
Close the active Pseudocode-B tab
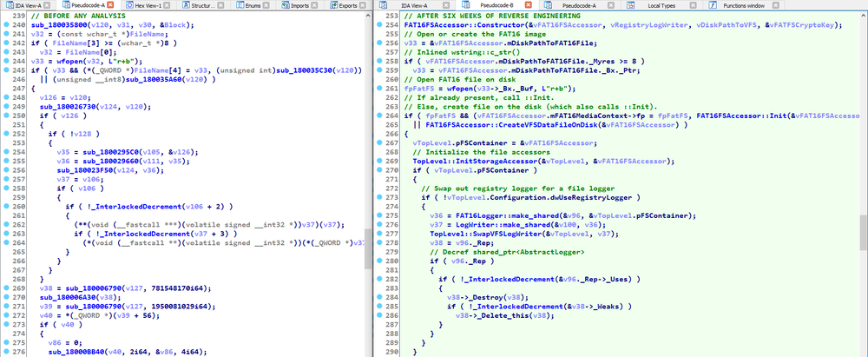pyautogui.click(x=528, y=5)
